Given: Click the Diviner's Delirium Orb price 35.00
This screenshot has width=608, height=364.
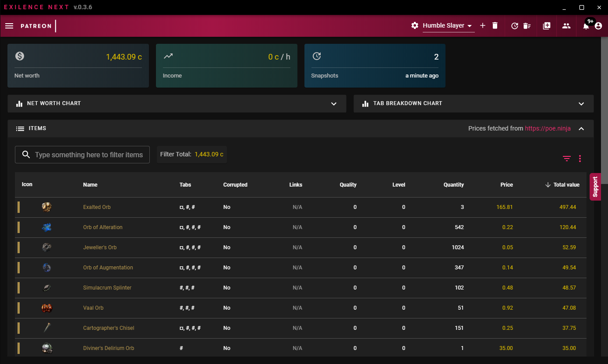Looking at the screenshot, I should click(506, 348).
